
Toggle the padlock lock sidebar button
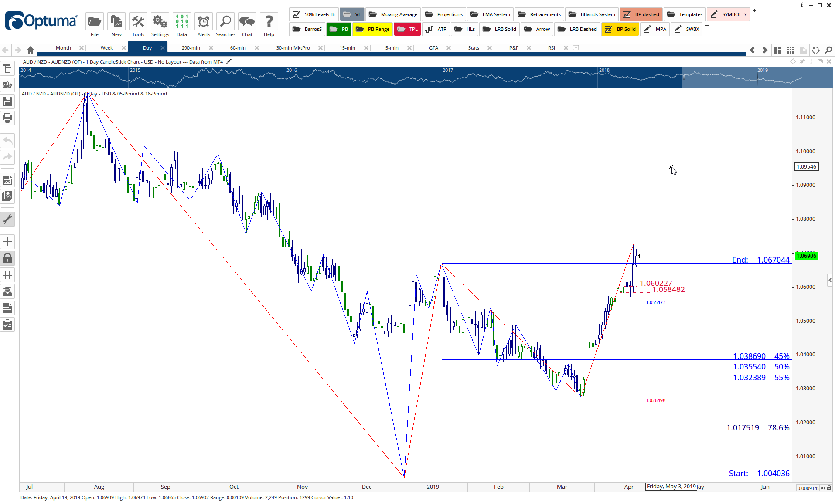click(7, 258)
